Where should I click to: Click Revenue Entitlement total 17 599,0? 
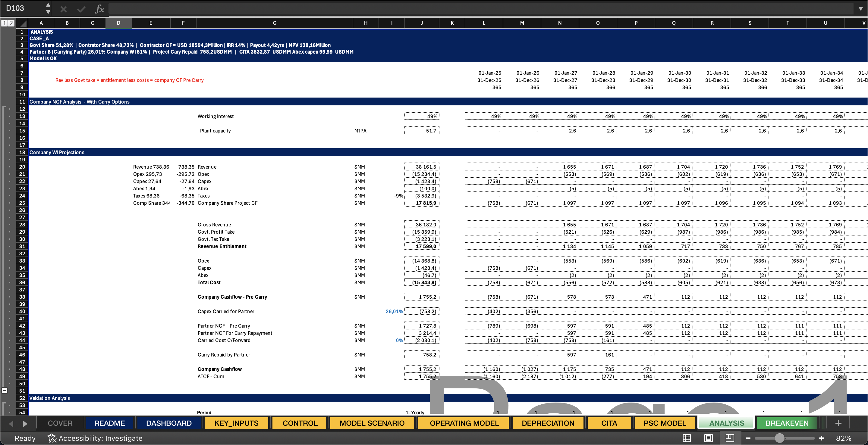coord(422,246)
